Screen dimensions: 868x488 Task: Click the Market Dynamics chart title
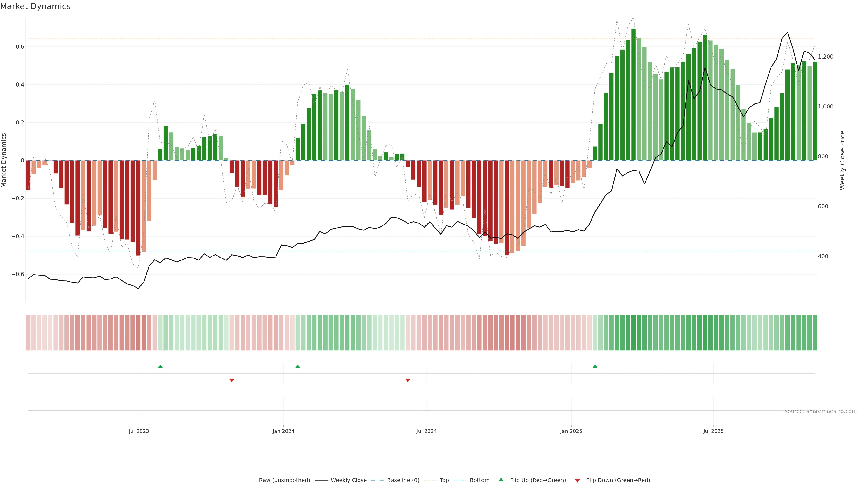coord(35,6)
